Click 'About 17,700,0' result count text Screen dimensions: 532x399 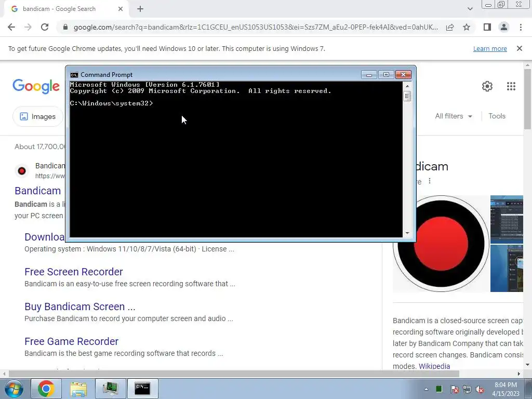point(39,147)
